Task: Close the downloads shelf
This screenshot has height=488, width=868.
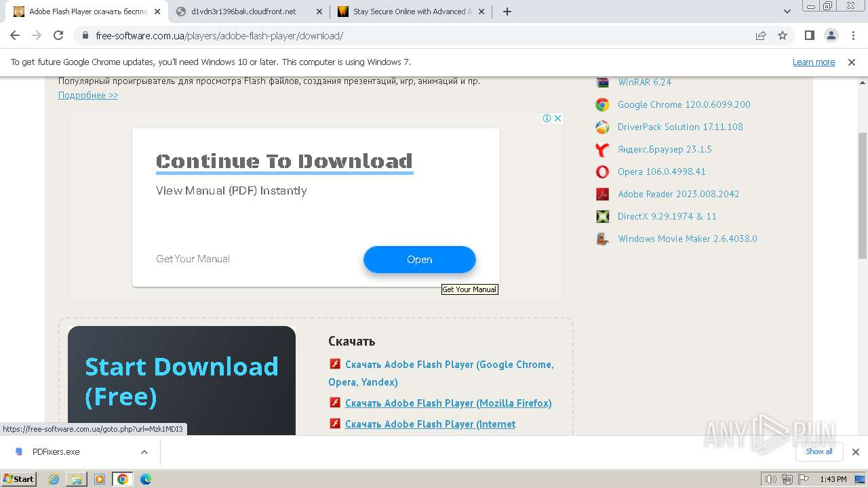Action: click(x=855, y=452)
